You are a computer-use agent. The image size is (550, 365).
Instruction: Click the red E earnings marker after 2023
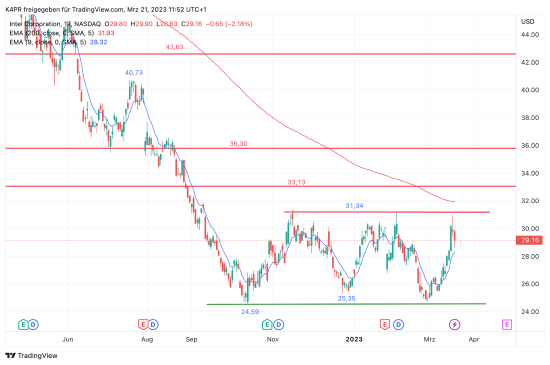(385, 325)
